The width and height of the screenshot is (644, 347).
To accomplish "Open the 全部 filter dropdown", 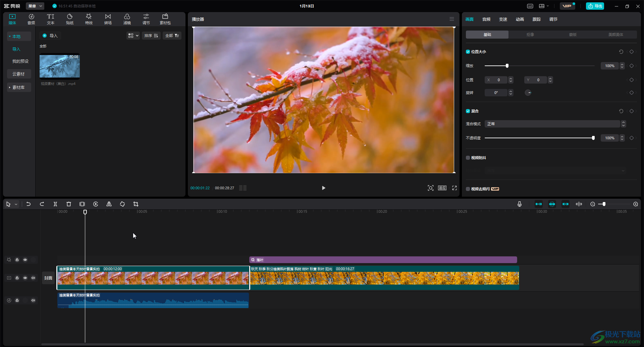I will pos(172,36).
